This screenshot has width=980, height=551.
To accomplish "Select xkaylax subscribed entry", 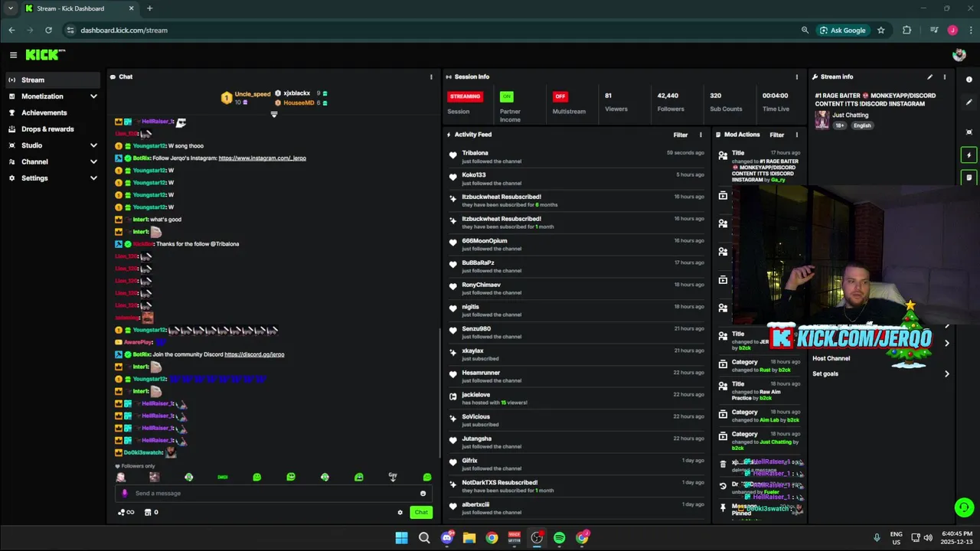I will [x=577, y=354].
